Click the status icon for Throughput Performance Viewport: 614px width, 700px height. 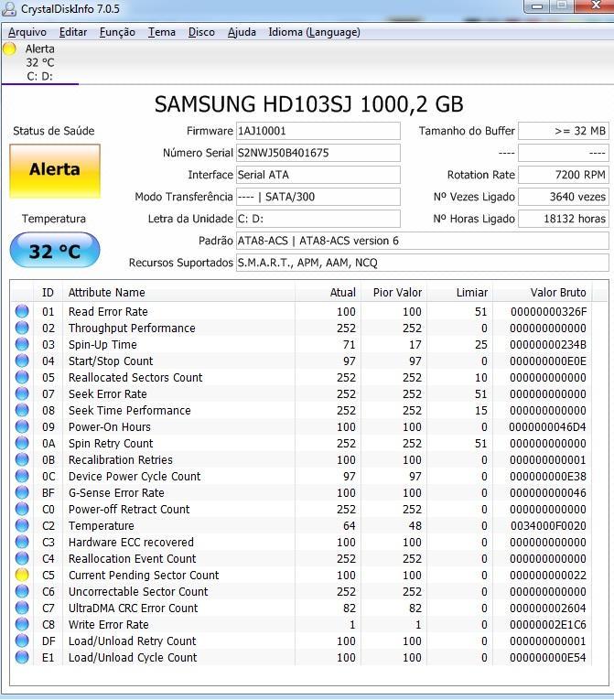pyautogui.click(x=22, y=328)
